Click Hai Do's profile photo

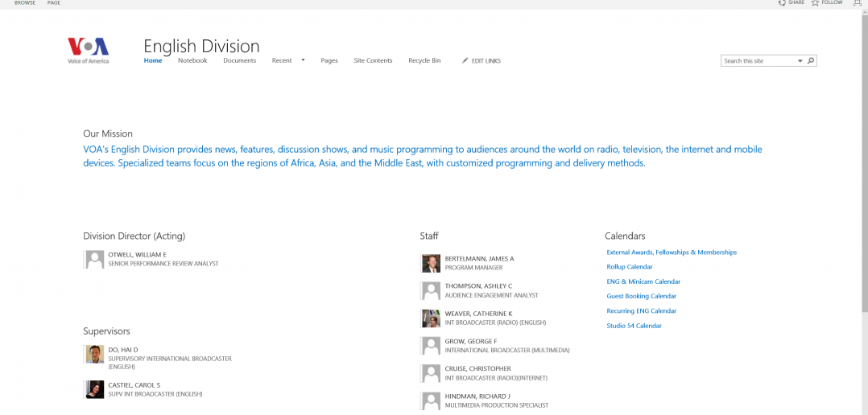pyautogui.click(x=95, y=354)
